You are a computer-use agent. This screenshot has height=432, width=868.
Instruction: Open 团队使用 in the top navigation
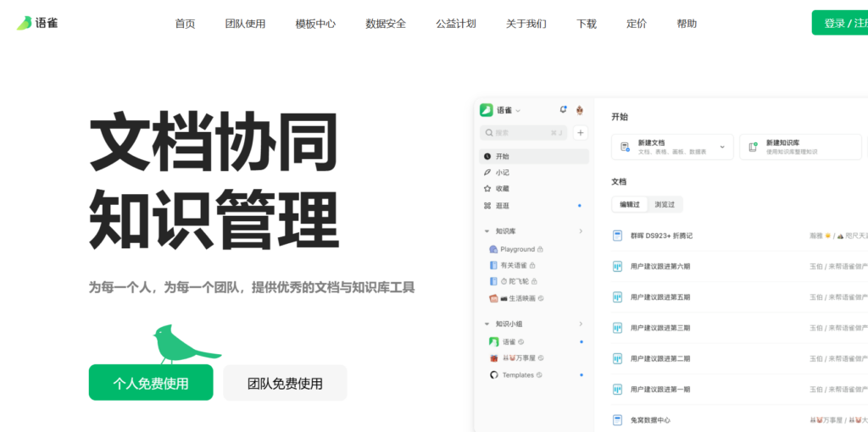pos(245,24)
